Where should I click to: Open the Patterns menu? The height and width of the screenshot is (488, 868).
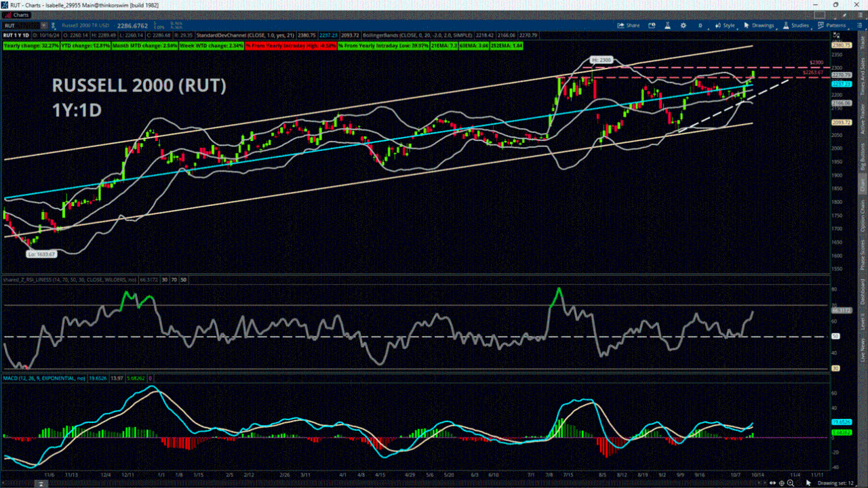(x=831, y=25)
